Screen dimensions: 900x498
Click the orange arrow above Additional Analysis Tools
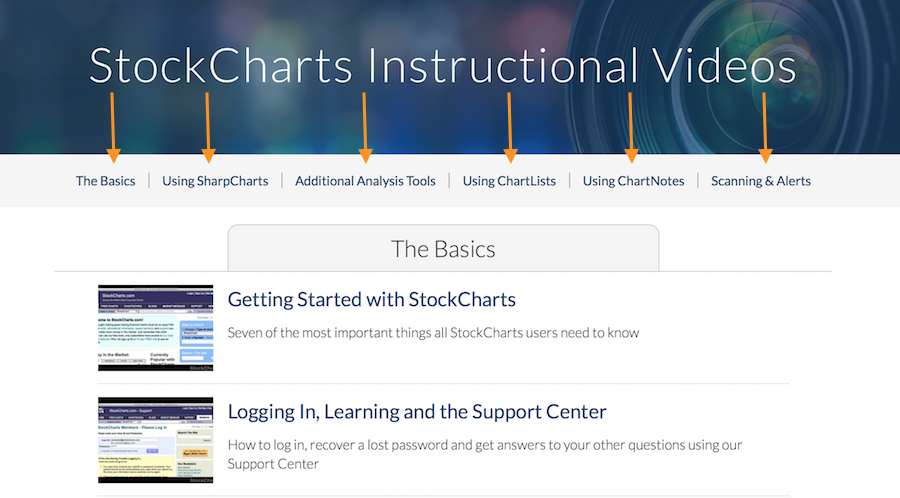click(364, 127)
